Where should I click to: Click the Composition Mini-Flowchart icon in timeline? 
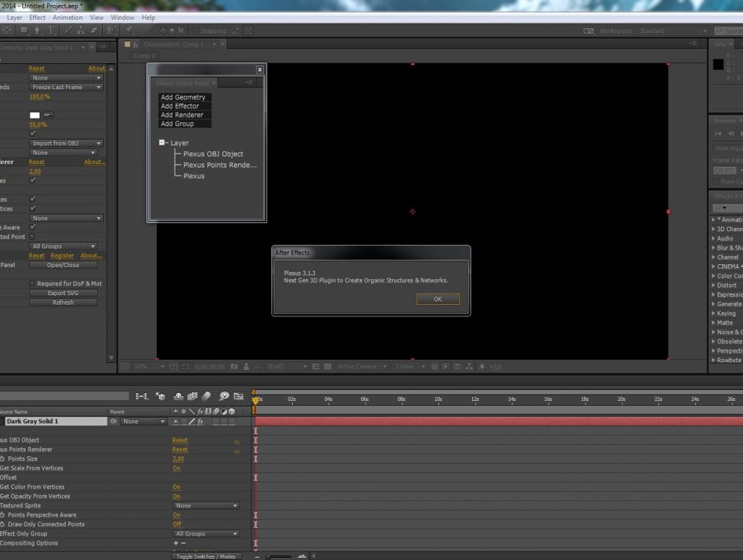(x=141, y=396)
